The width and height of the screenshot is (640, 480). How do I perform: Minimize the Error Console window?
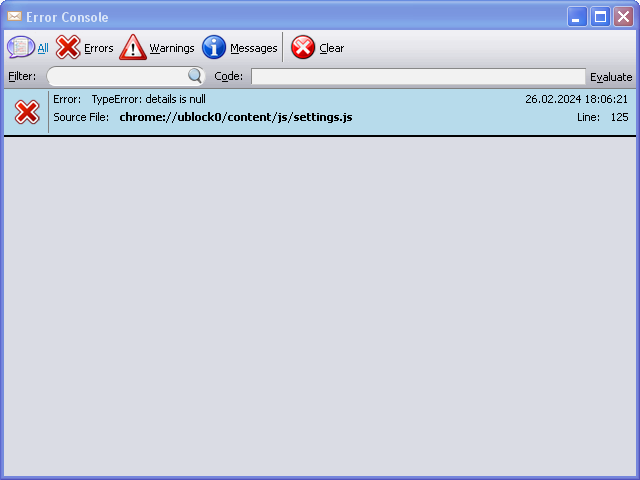pos(577,17)
